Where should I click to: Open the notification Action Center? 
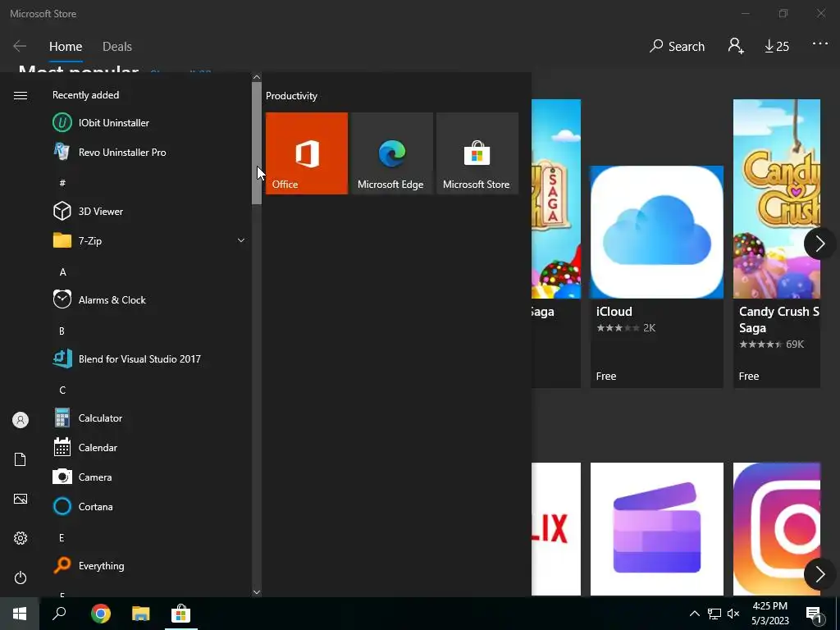[815, 614]
